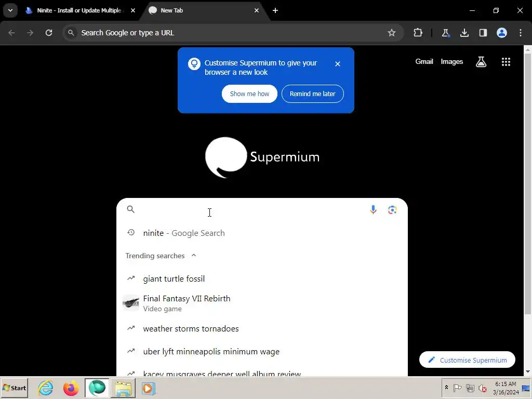The image size is (532, 399).
Task: Focus the address bar URL field
Action: tap(224, 33)
